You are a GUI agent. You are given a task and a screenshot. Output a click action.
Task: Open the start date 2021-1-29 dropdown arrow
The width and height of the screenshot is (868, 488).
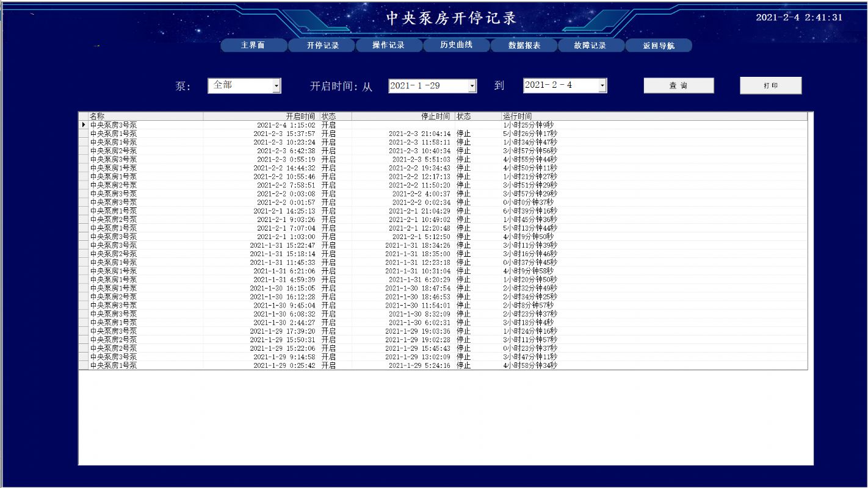click(x=472, y=86)
